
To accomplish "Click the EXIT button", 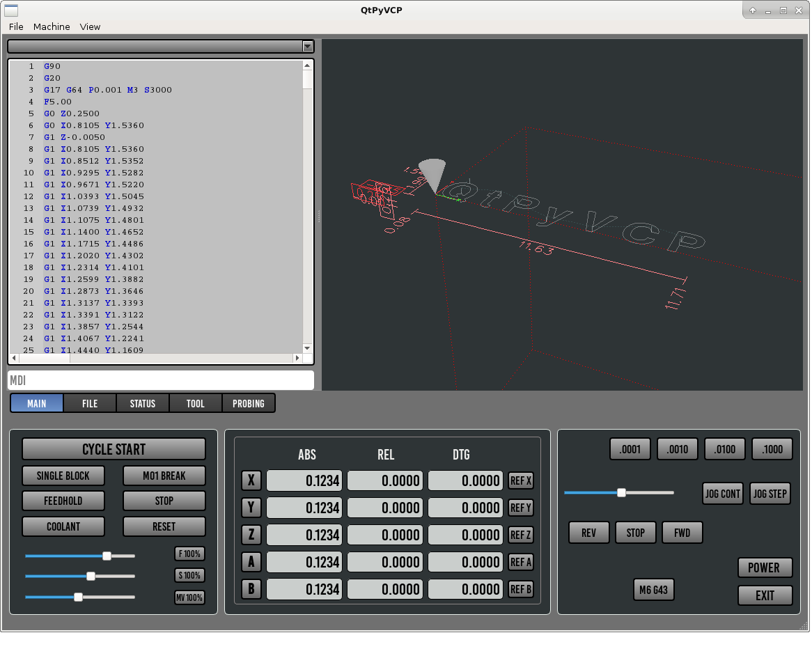I will 765,595.
